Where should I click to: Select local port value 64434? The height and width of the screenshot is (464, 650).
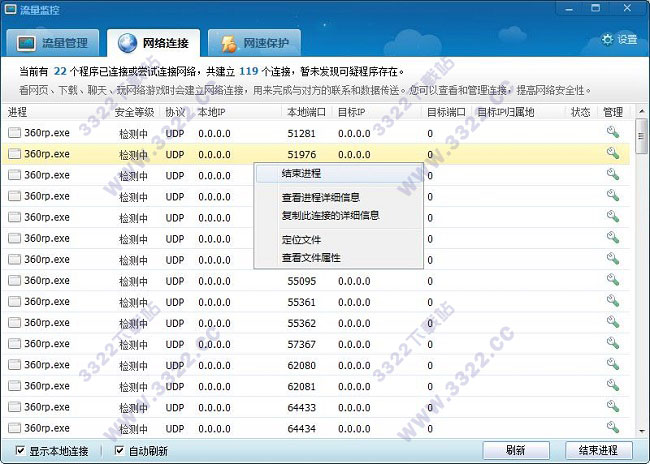pos(302,428)
